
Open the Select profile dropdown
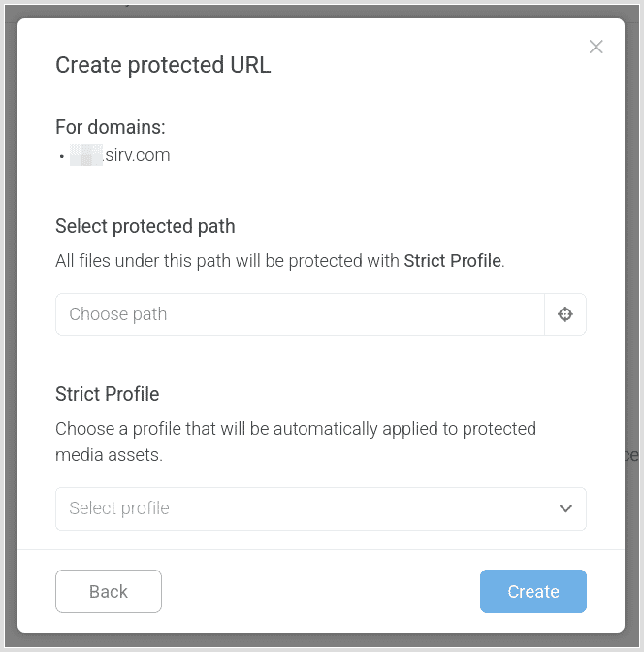(321, 508)
